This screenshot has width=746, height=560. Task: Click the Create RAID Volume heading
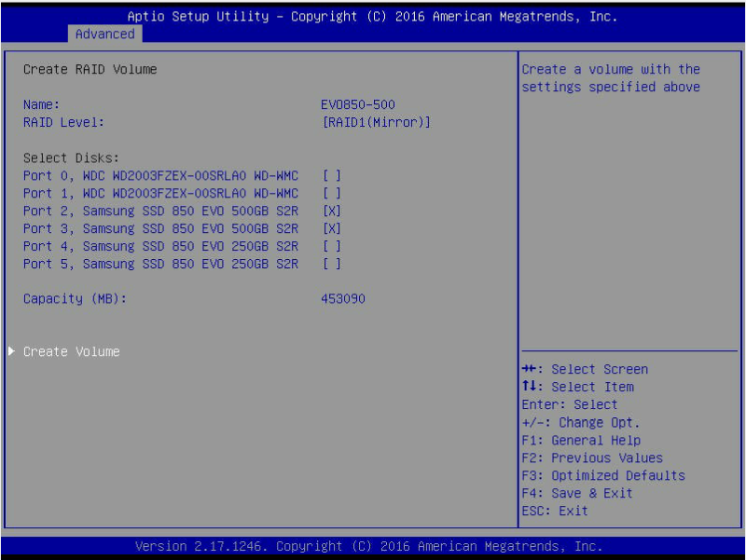pos(90,69)
